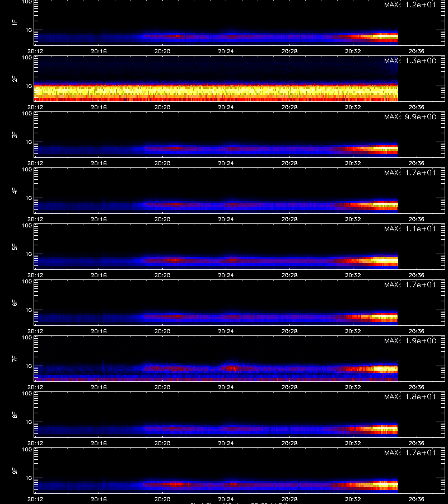Click the 20:20 time label under the 1F panel
This screenshot has width=448, height=504.
(x=162, y=51)
